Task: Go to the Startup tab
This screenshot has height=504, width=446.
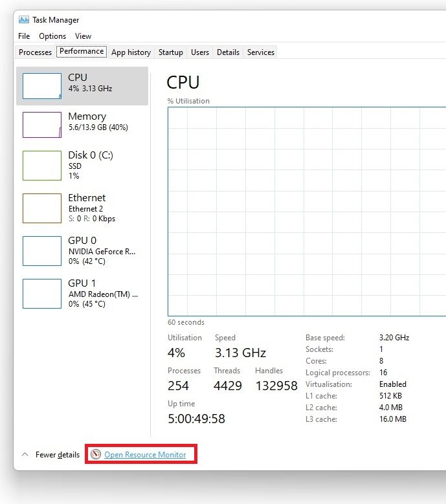Action: point(171,52)
